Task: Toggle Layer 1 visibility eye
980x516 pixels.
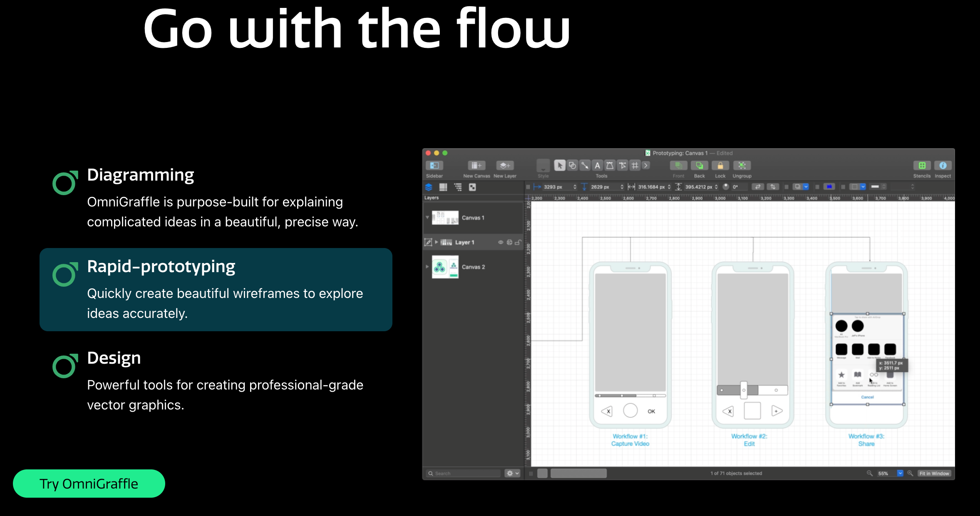Action: [501, 242]
